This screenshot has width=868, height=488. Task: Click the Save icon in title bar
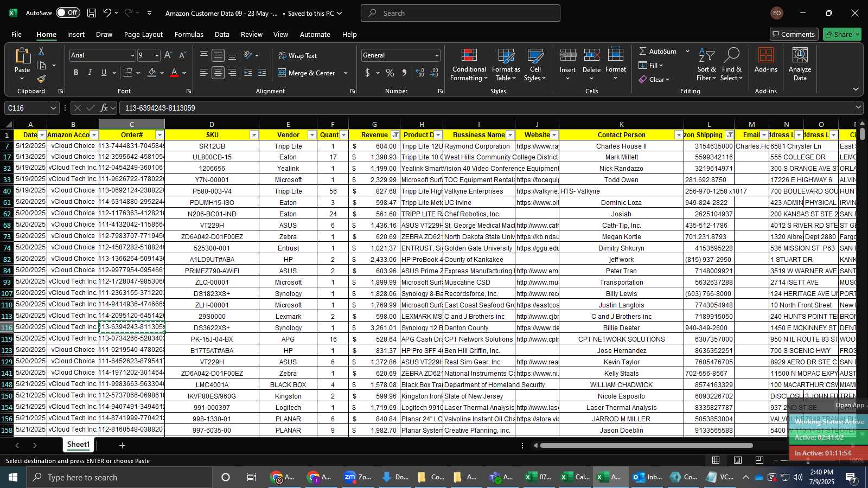[92, 13]
